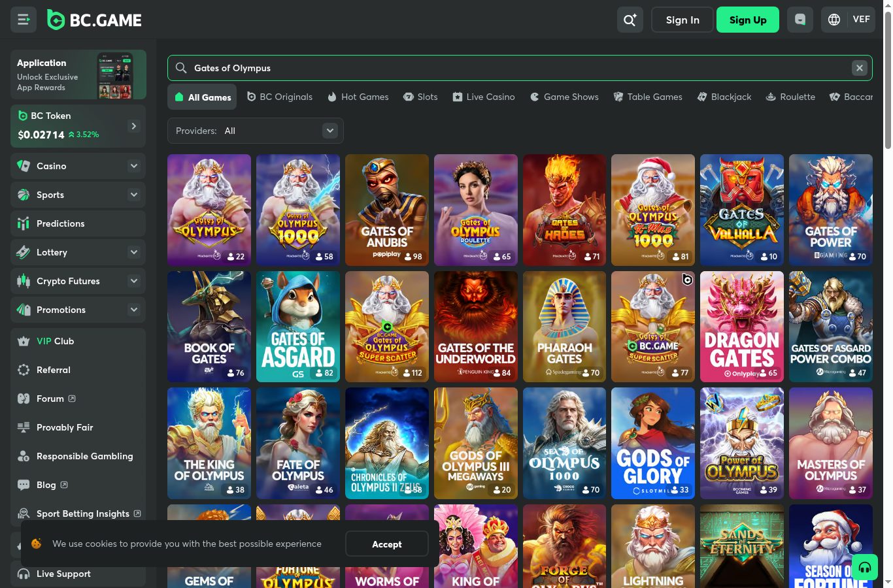Viewport: 893px width, 588px height.
Task: Click the Forum icon in the sidebar
Action: coord(24,399)
